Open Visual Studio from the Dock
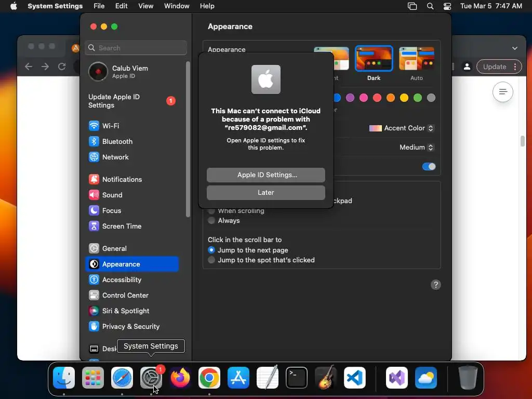 (397, 378)
